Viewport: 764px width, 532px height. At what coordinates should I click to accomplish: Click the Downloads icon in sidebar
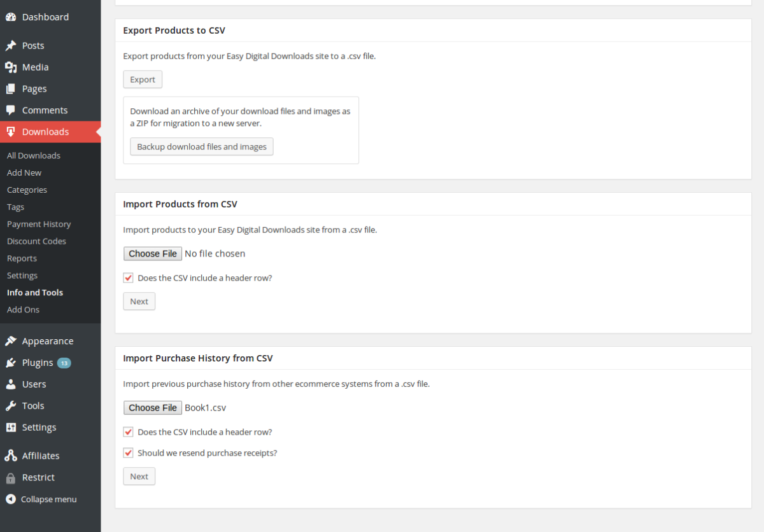tap(11, 132)
